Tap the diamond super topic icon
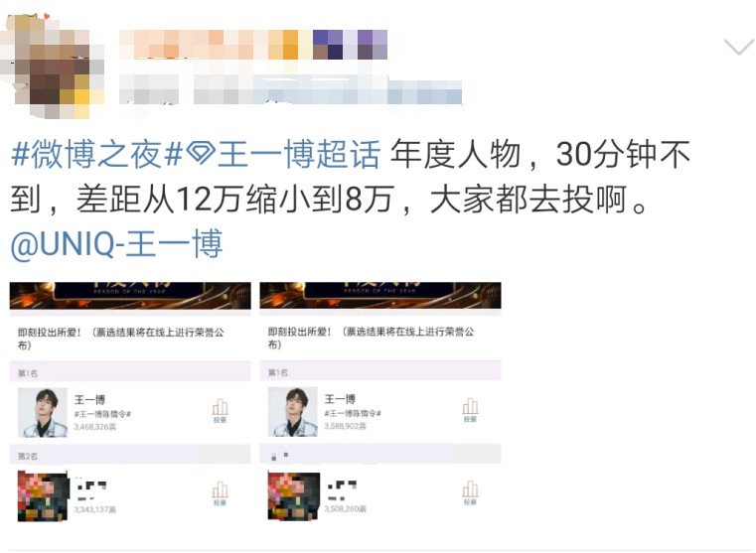The height and width of the screenshot is (553, 756). (x=201, y=154)
